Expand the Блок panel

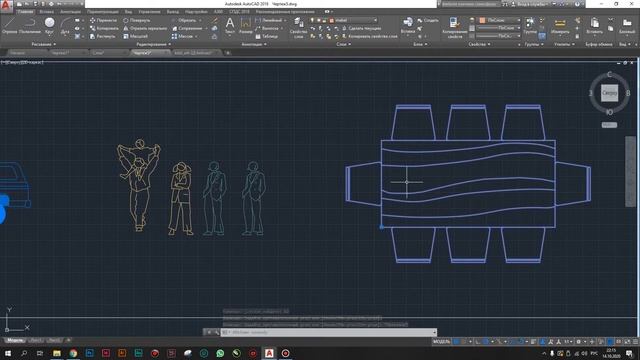(x=420, y=44)
